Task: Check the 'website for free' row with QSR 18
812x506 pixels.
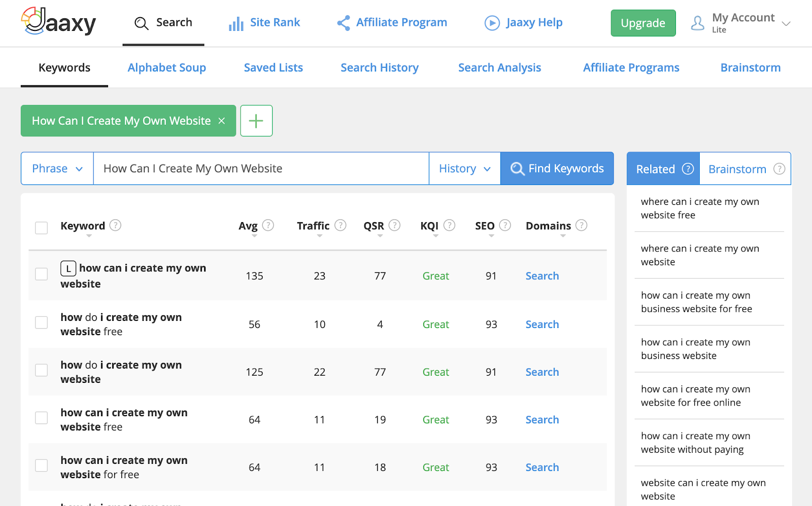Action: (x=42, y=465)
